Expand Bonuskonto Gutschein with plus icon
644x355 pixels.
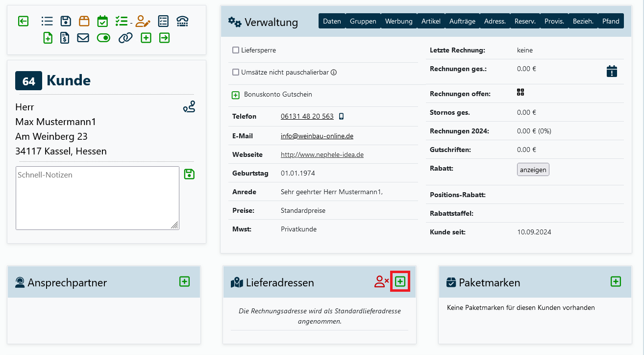coord(236,95)
